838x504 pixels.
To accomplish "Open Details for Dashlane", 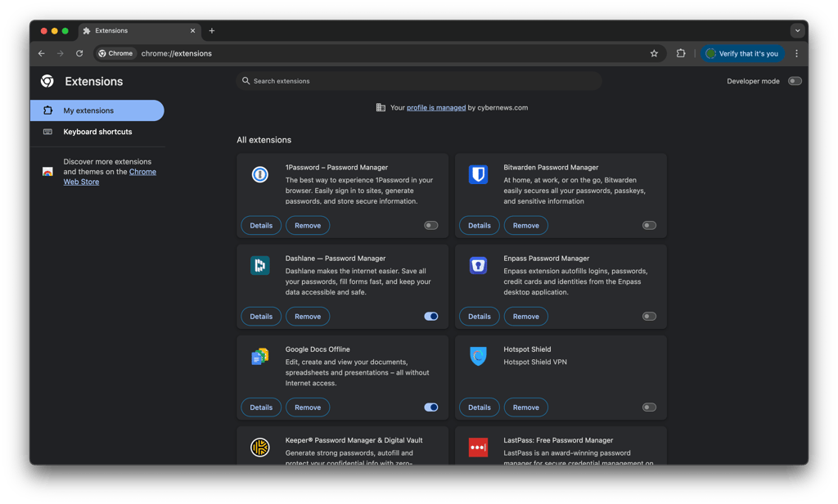I will (261, 317).
